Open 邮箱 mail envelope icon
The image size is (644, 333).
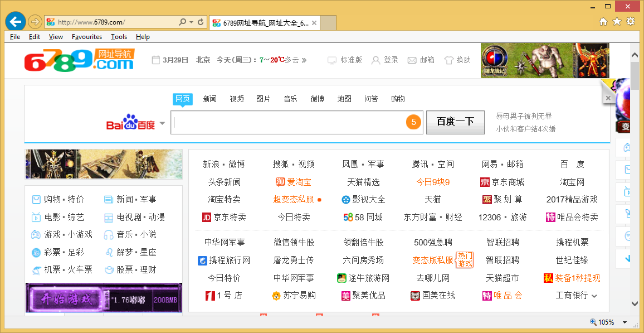412,60
